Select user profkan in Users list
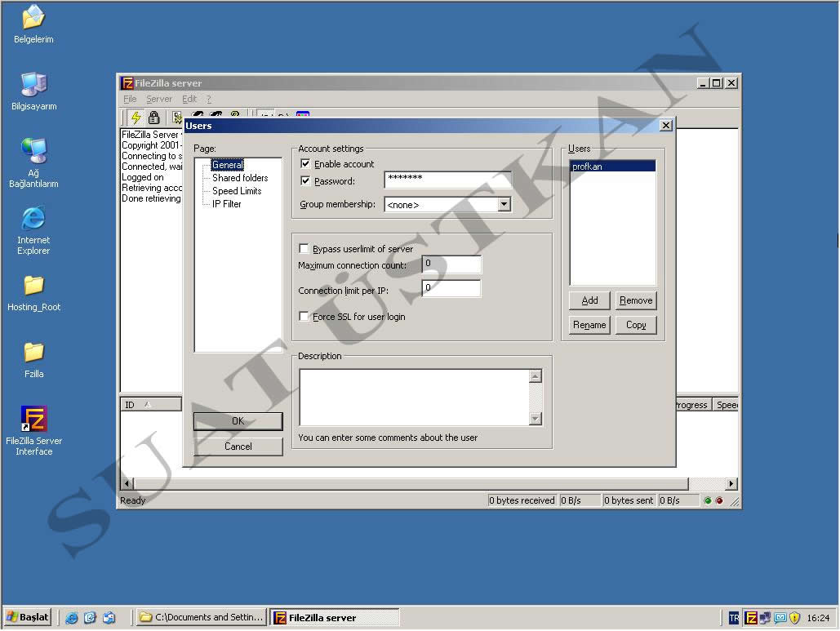The width and height of the screenshot is (840, 631). [612, 167]
